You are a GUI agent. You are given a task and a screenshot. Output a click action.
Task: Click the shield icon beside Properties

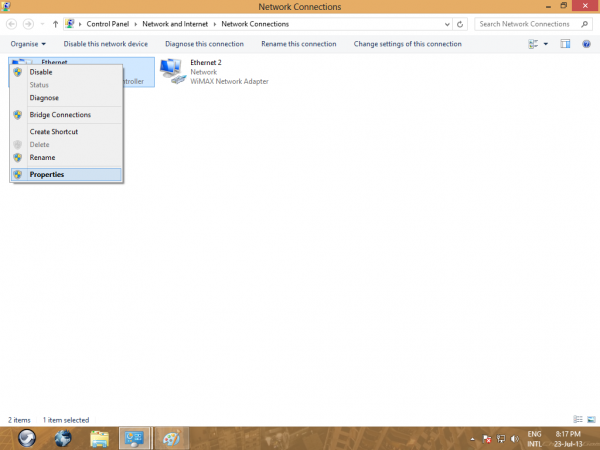pos(18,174)
